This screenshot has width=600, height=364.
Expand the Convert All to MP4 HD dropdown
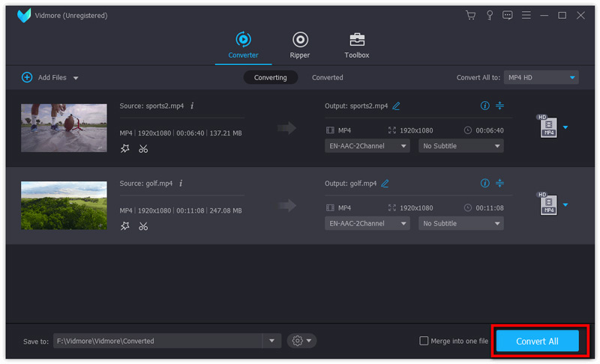[x=541, y=77]
